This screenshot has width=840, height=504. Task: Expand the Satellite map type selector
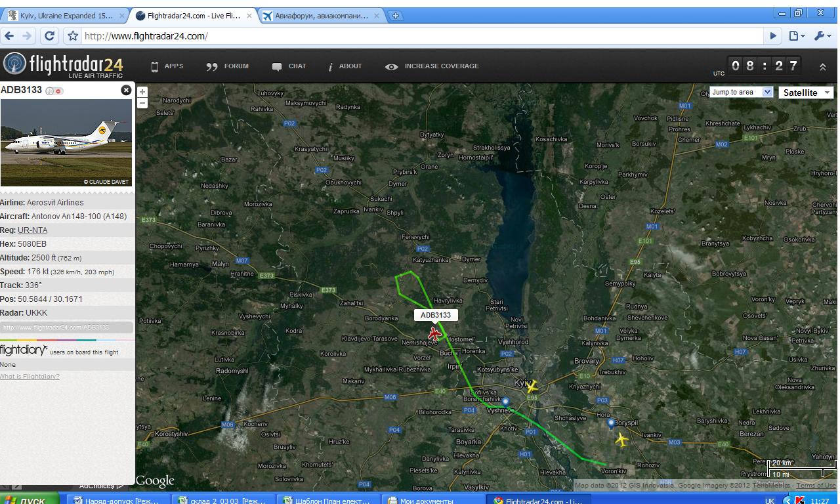[x=806, y=93]
